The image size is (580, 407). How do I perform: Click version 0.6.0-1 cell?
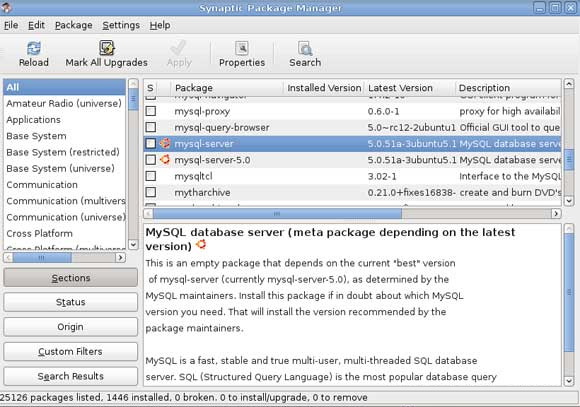[383, 111]
